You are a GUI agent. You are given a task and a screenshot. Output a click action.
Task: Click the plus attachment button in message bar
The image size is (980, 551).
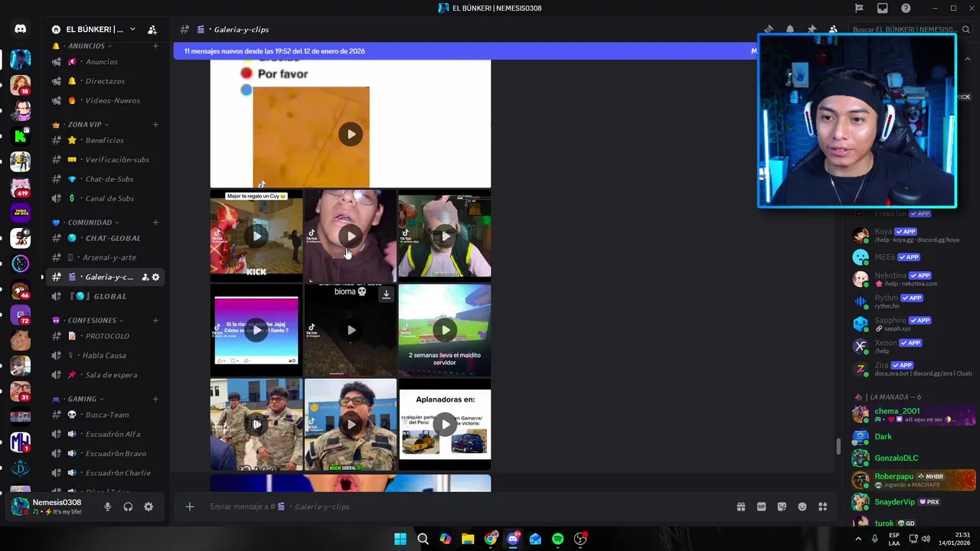(x=190, y=507)
